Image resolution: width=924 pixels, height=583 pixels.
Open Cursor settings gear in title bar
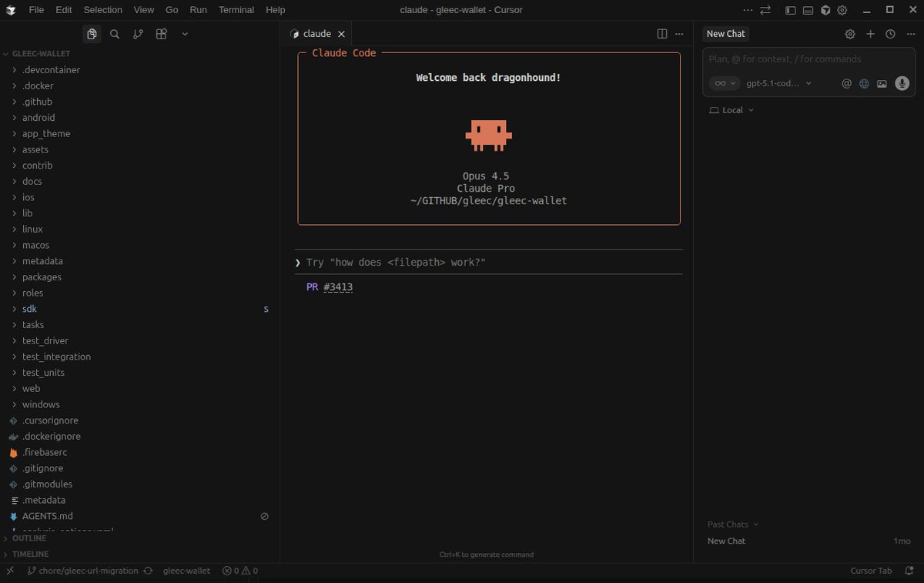pyautogui.click(x=842, y=10)
